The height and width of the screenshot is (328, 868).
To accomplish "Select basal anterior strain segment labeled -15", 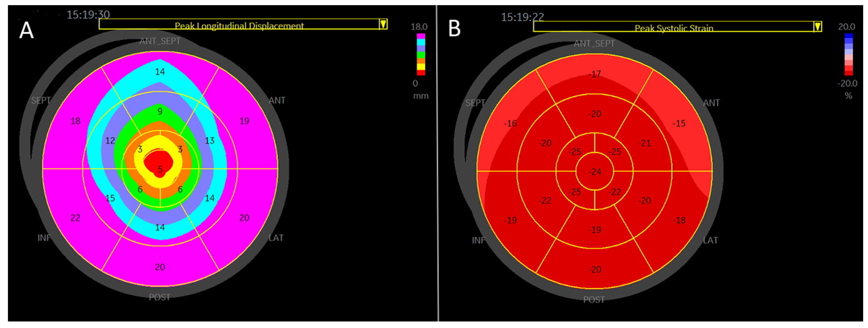I will pos(679,123).
